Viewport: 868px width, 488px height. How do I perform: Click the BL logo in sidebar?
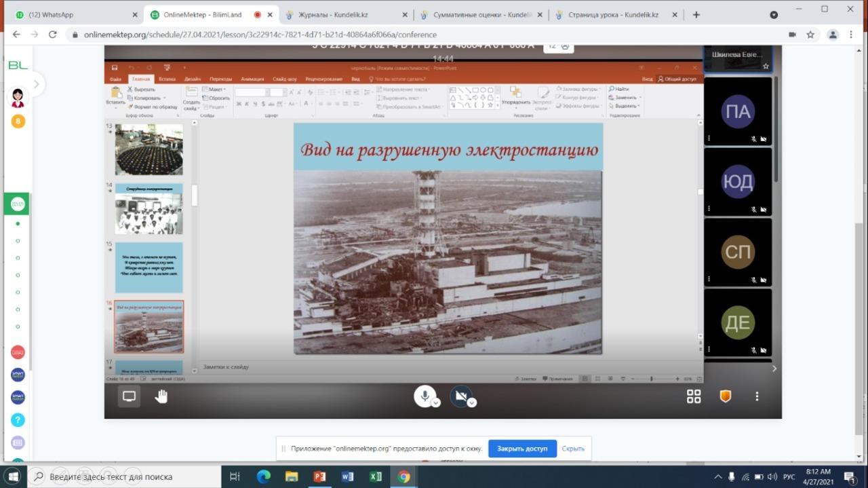[18, 65]
